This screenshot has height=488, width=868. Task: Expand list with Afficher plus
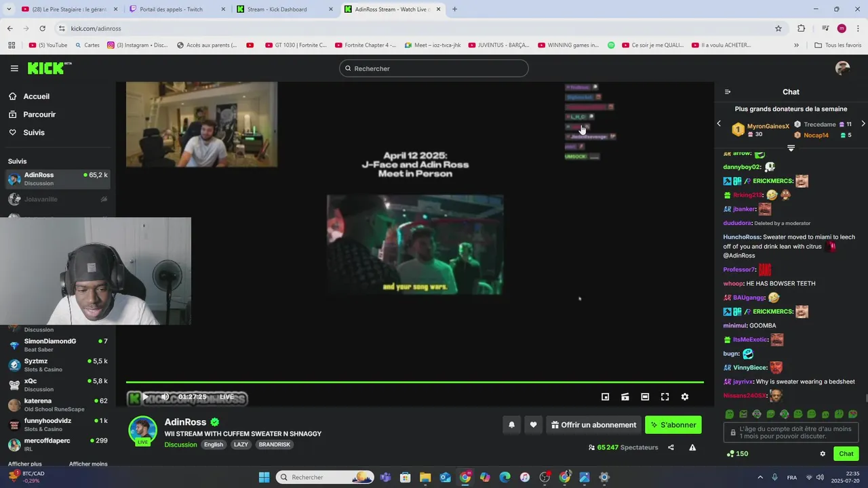(x=24, y=464)
